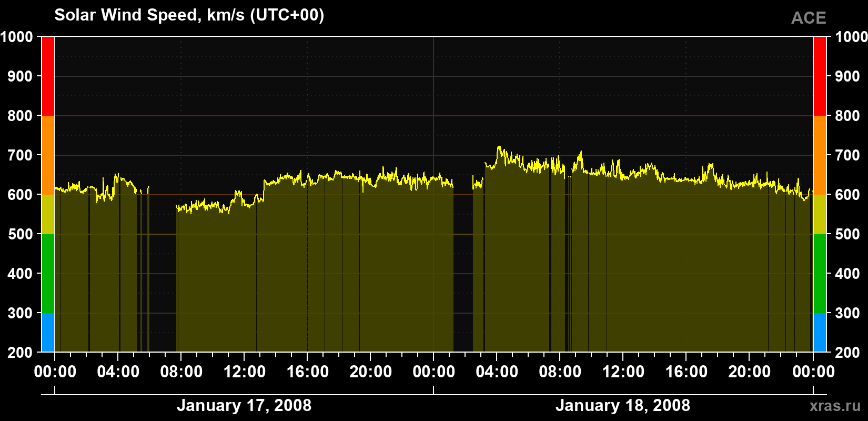
Task: Click the 800 label on right axis
Action: 847,116
